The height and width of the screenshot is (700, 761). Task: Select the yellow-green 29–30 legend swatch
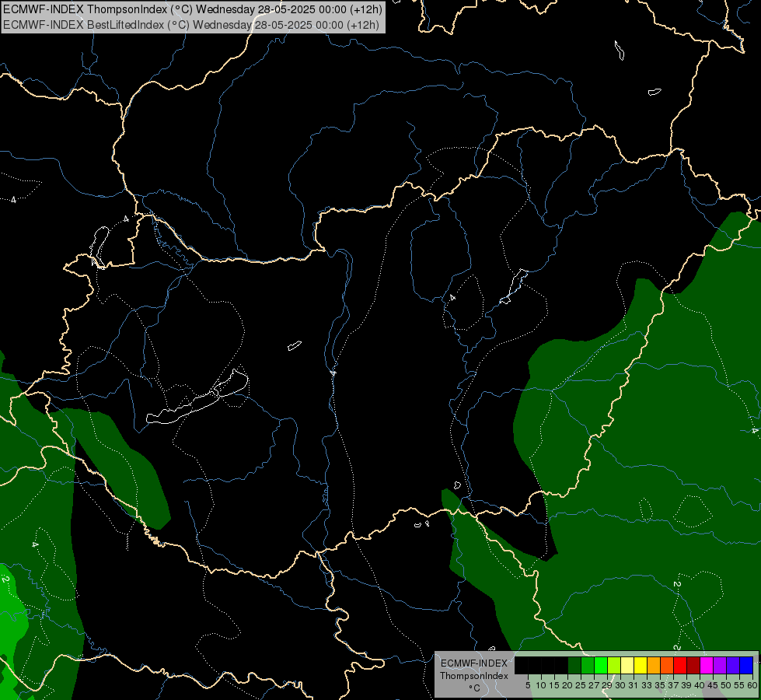point(614,665)
